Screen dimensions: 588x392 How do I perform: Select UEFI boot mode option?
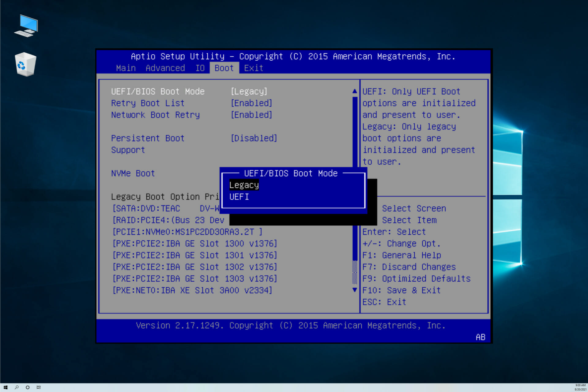[239, 196]
